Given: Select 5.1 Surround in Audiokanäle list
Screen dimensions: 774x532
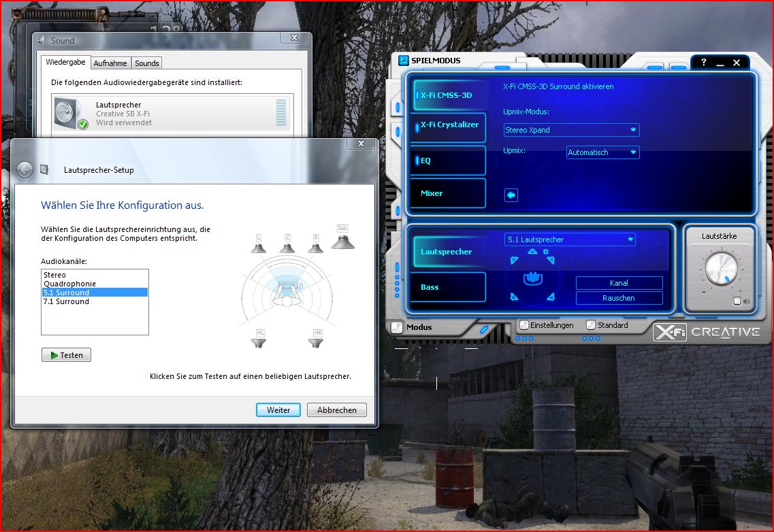Looking at the screenshot, I should (x=95, y=293).
